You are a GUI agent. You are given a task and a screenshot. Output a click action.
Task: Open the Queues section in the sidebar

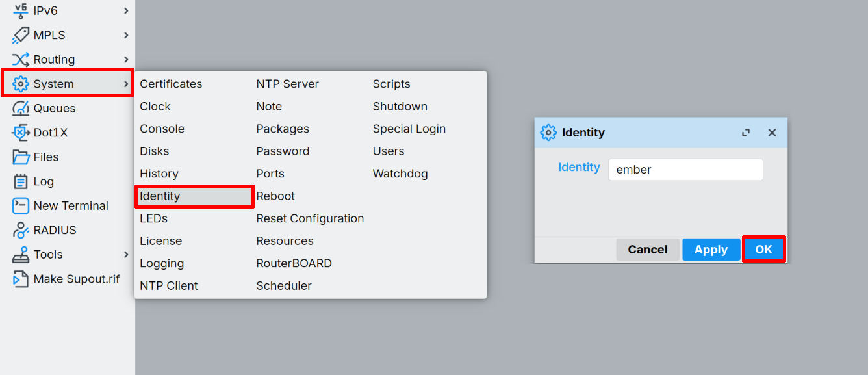tap(19, 108)
